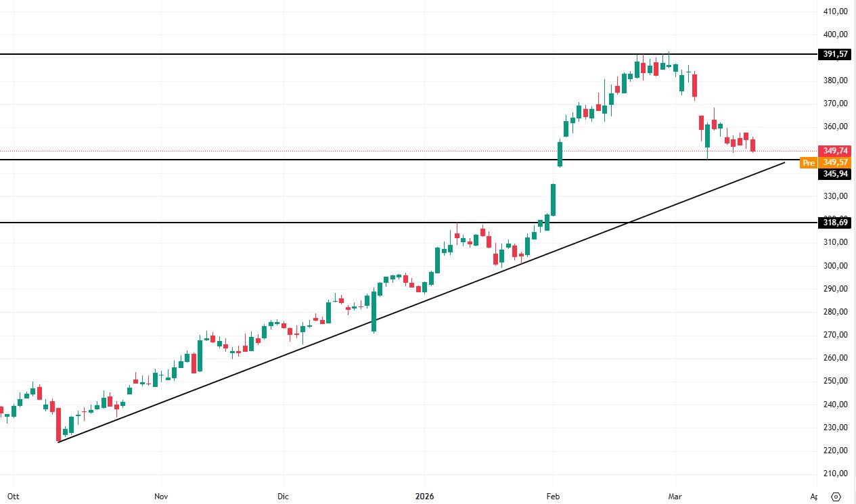This screenshot has width=856, height=504.
Task: Click the orange Pre market tag
Action: 808,162
